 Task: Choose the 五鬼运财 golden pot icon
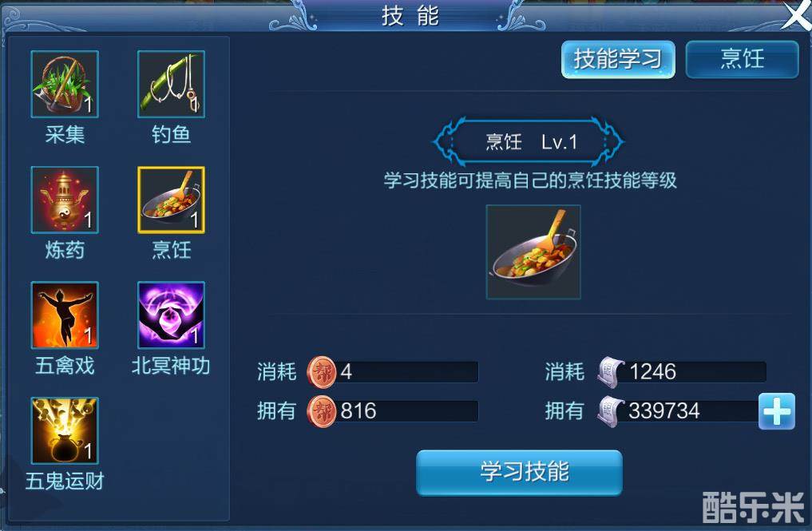click(65, 430)
